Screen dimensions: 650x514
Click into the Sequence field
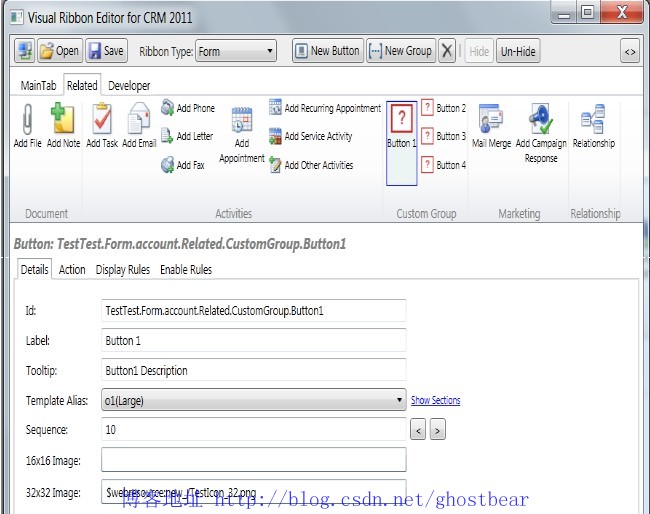click(254, 429)
